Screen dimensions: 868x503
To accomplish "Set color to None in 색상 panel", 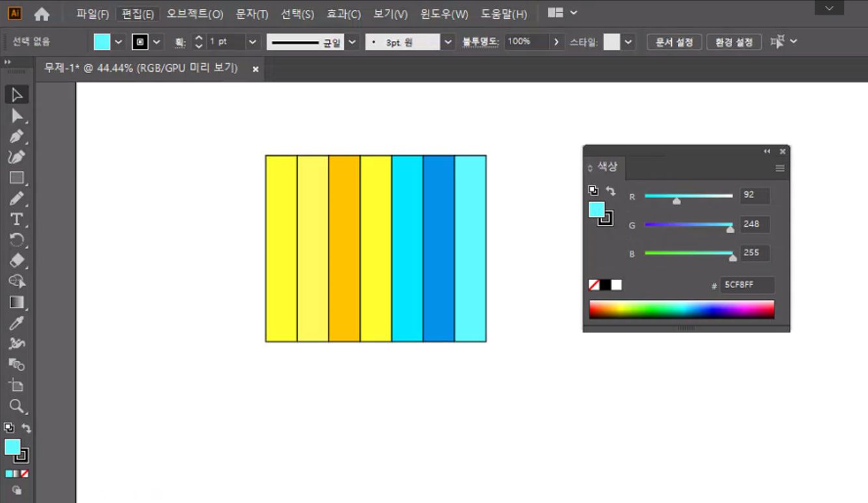I will tap(594, 285).
